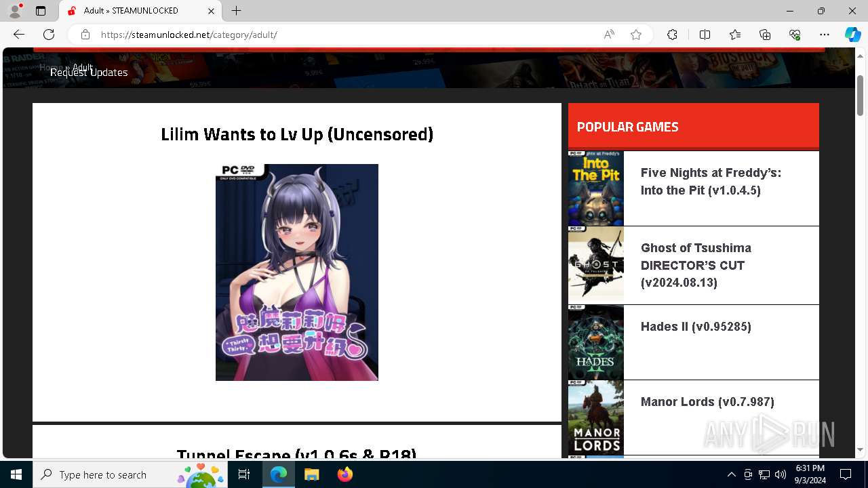Open Collections icon
The width and height of the screenshot is (868, 488).
coord(765,35)
